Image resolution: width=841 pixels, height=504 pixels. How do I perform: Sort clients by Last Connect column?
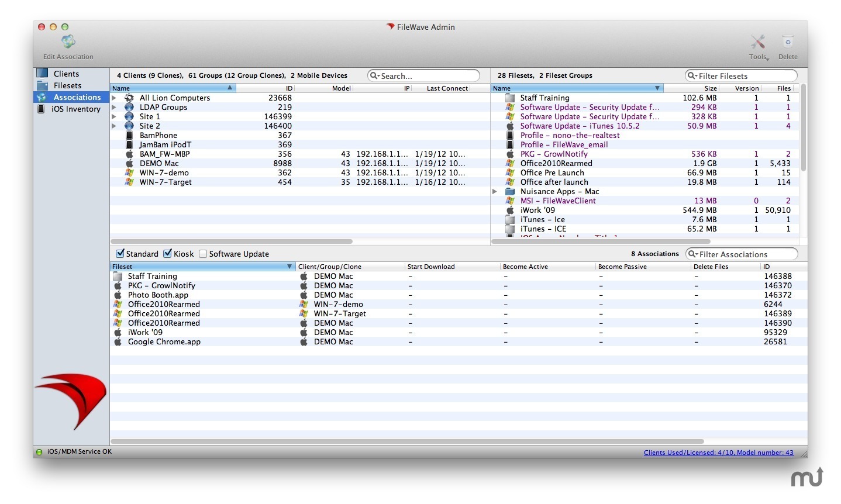[x=441, y=88]
